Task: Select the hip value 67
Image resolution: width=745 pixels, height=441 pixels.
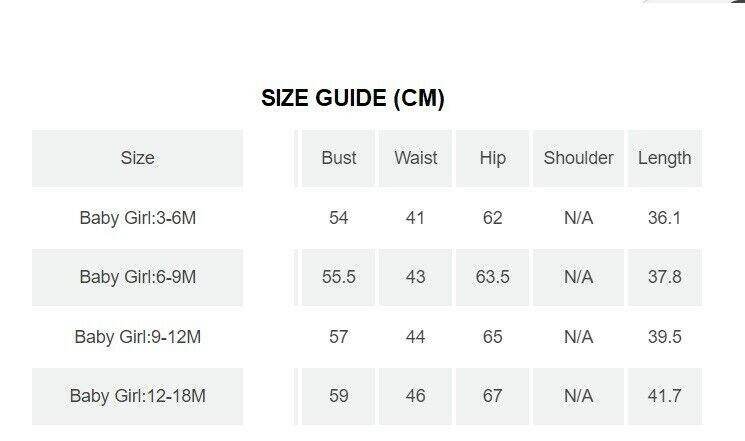Action: point(493,396)
